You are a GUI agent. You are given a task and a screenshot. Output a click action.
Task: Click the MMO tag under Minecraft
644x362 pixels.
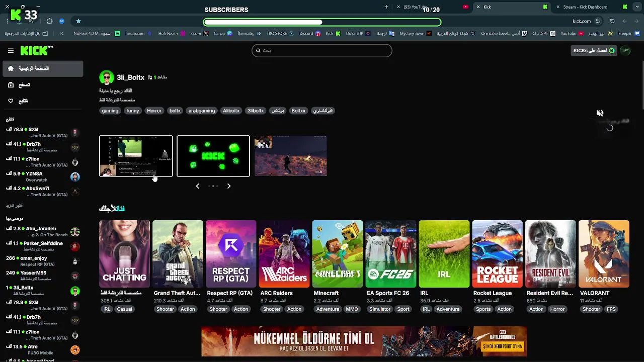(x=352, y=309)
